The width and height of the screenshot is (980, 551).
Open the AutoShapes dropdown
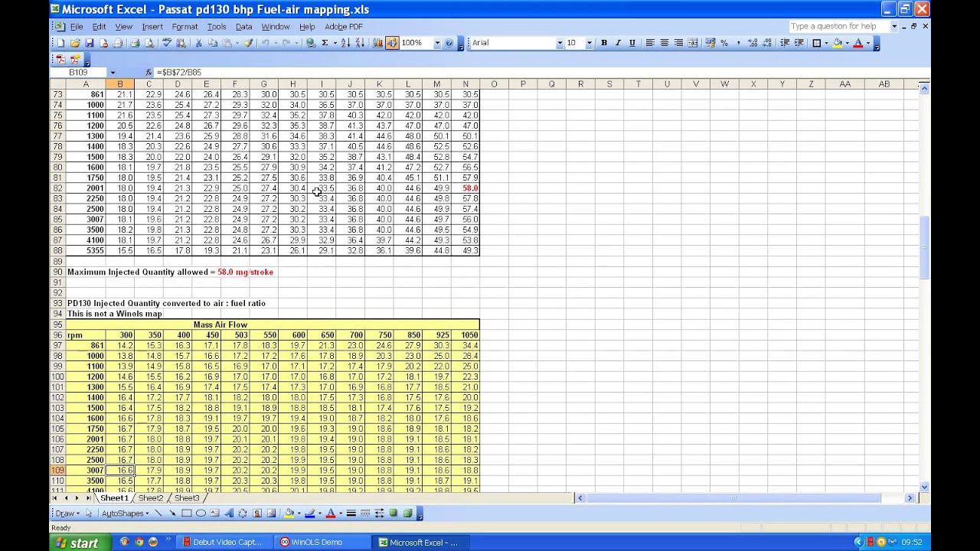pyautogui.click(x=126, y=514)
